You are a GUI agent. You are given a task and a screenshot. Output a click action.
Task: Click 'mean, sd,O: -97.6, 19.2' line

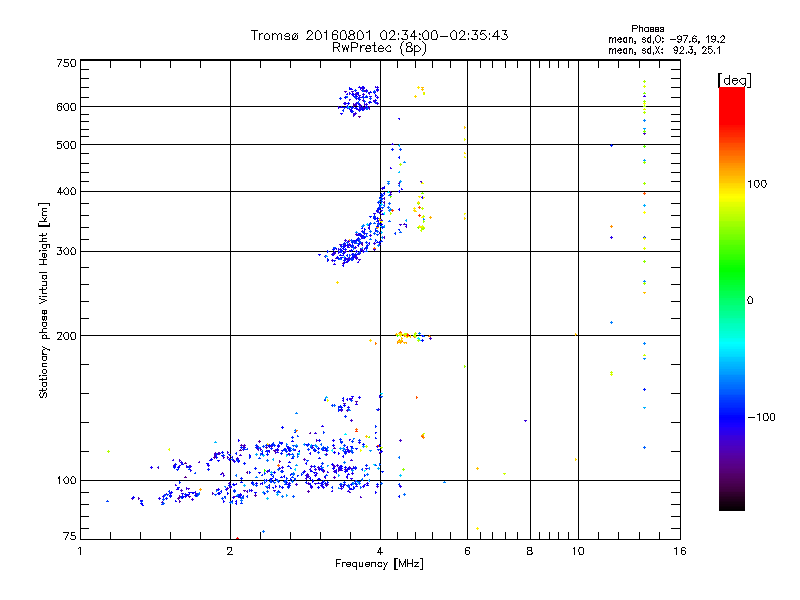tap(666, 40)
